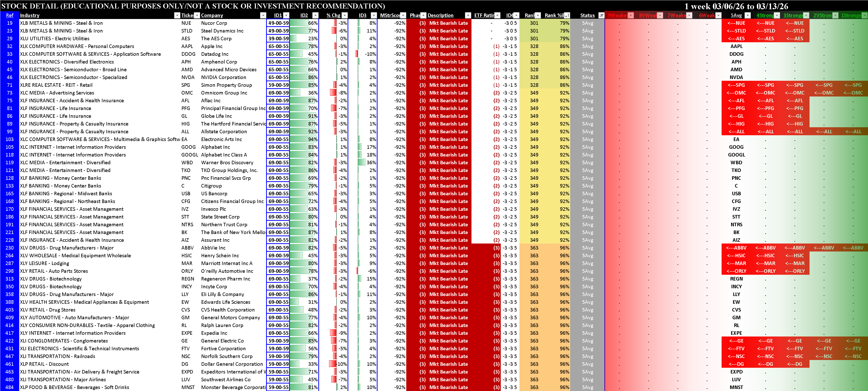Select Ref number 230 for AbbVie
This screenshot has height=391, width=868.
click(9, 248)
